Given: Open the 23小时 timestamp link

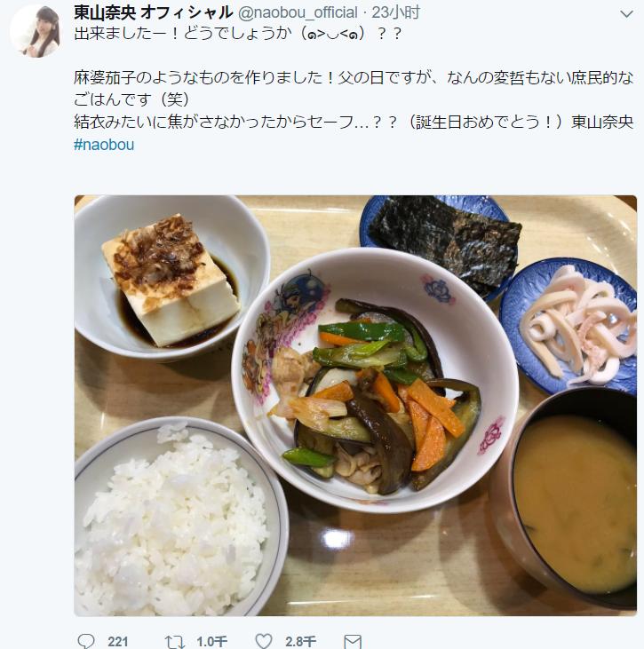Looking at the screenshot, I should pos(395,12).
